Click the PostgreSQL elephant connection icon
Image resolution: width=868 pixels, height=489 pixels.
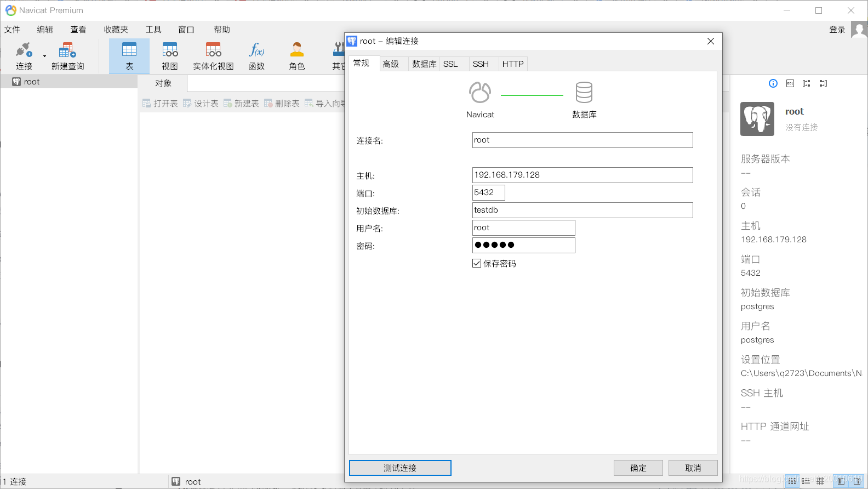[757, 119]
